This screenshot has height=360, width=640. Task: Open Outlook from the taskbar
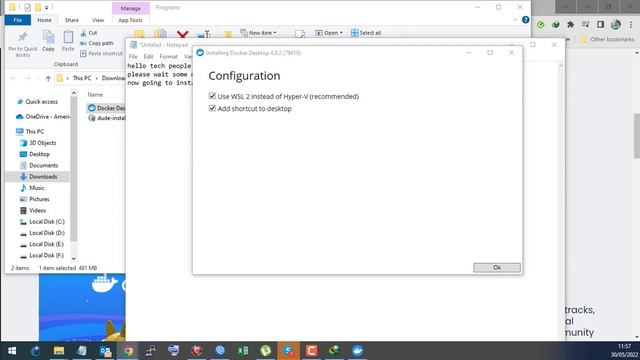click(105, 351)
